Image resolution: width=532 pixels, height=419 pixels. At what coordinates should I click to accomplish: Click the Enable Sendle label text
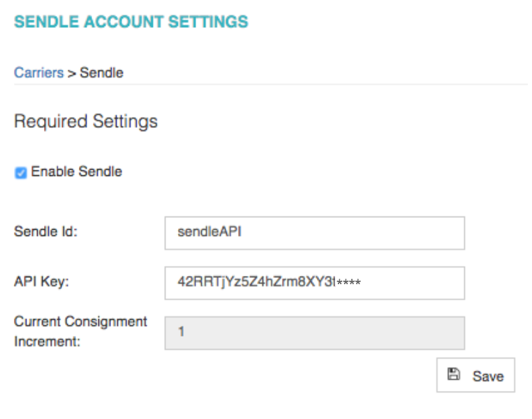(76, 172)
